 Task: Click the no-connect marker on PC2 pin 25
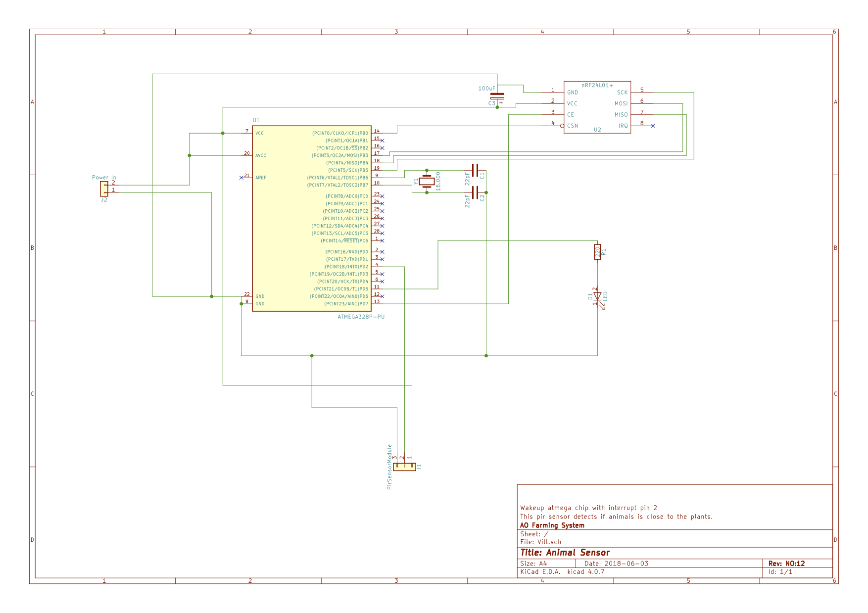pos(382,211)
